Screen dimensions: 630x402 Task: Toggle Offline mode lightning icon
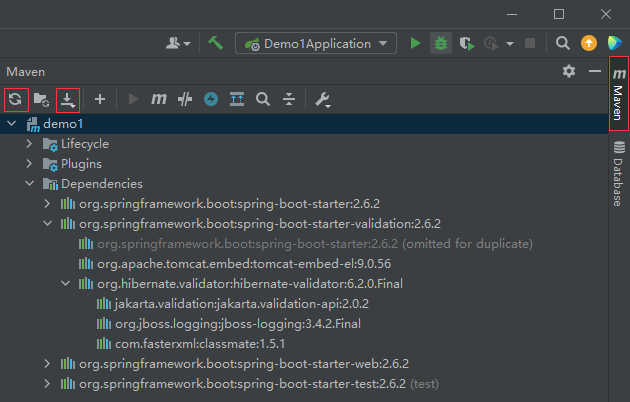211,99
